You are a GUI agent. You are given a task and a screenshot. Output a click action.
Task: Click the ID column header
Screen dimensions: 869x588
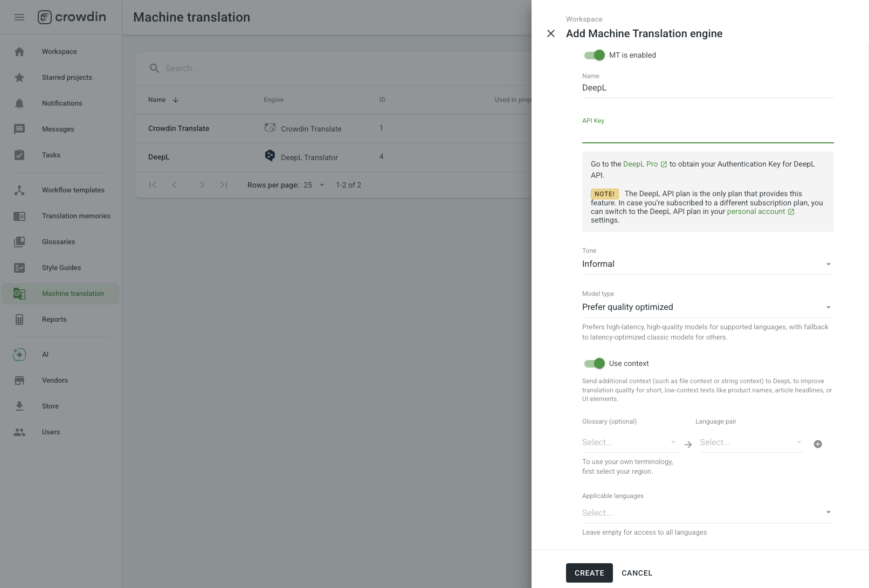(382, 100)
